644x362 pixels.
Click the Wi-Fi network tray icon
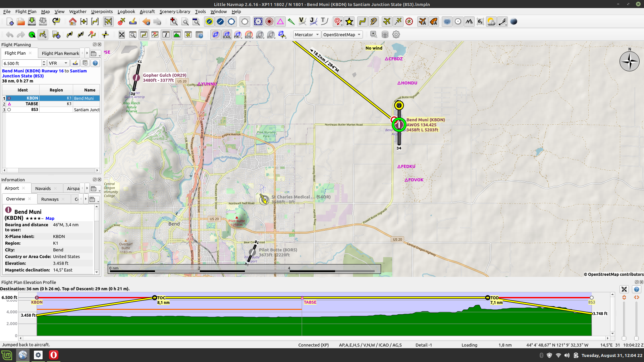coord(558,355)
